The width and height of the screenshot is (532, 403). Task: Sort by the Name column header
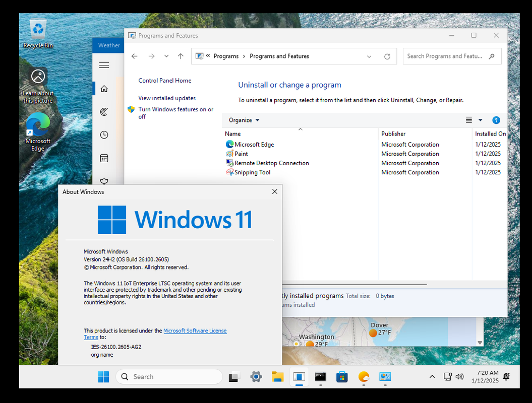click(300, 134)
